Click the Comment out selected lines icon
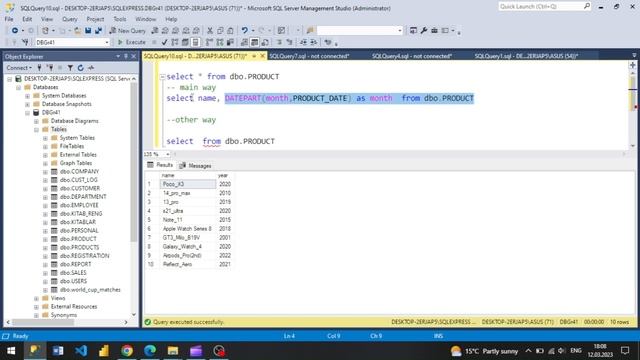The height and width of the screenshot is (360, 640). tap(279, 42)
